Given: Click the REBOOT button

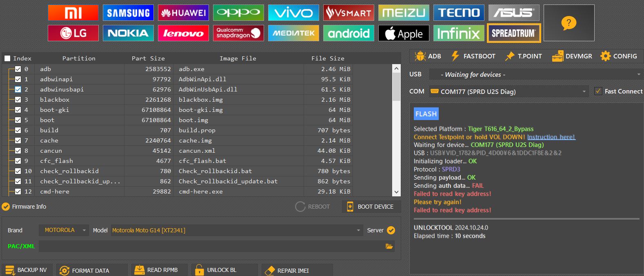Looking at the screenshot, I should [313, 207].
